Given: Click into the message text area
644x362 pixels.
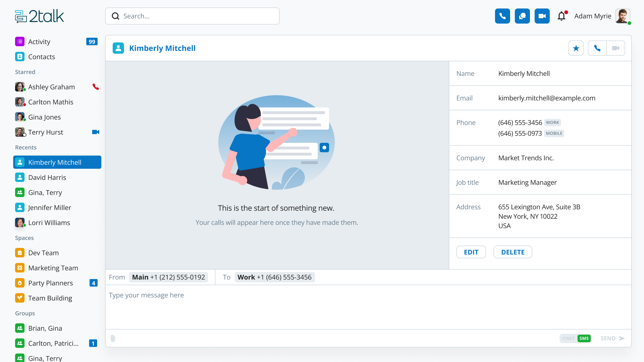Looking at the screenshot, I should point(368,307).
